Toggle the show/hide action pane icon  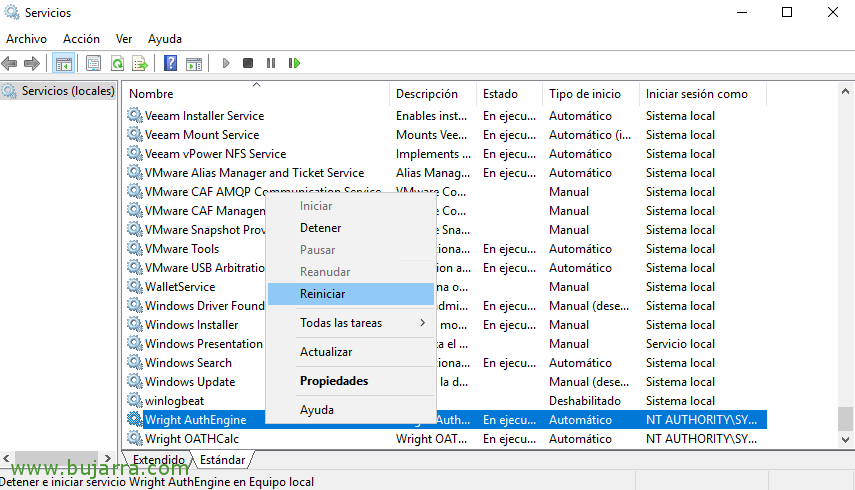click(x=194, y=63)
